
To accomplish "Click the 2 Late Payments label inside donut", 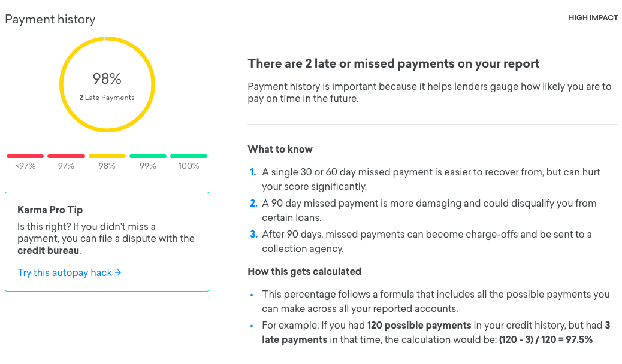I will [x=107, y=97].
